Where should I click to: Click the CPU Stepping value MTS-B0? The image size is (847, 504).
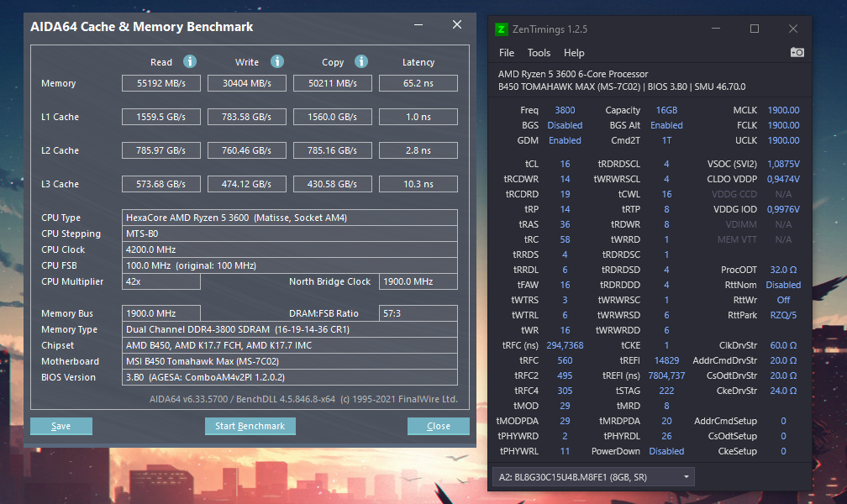[x=290, y=234]
